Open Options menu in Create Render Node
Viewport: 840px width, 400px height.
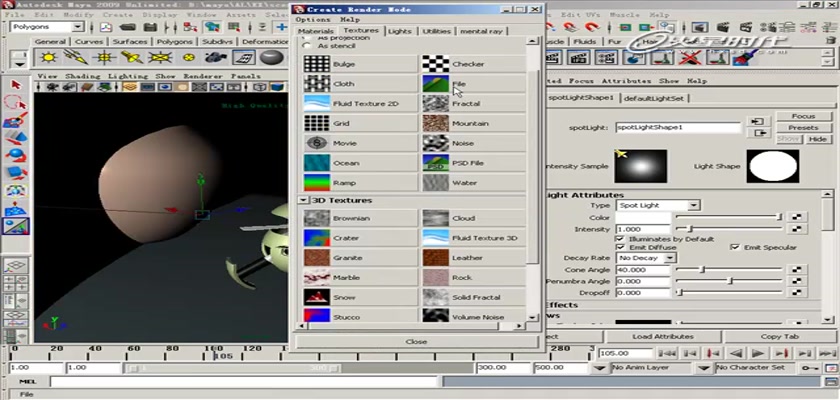[312, 20]
